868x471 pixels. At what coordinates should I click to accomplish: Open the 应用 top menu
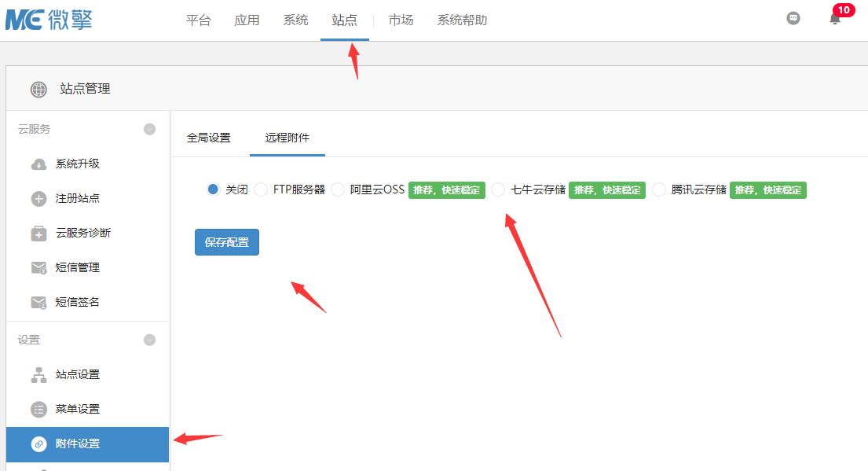[247, 20]
